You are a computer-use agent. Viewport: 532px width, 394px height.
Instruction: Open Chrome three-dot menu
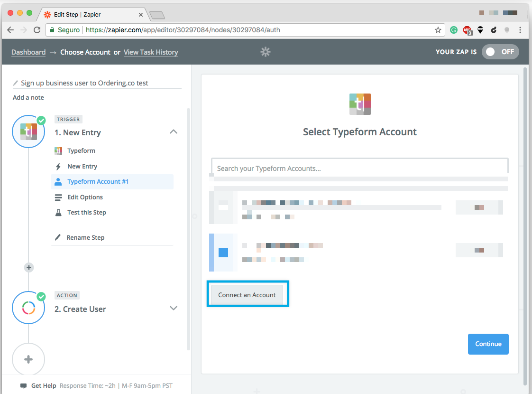pyautogui.click(x=520, y=30)
